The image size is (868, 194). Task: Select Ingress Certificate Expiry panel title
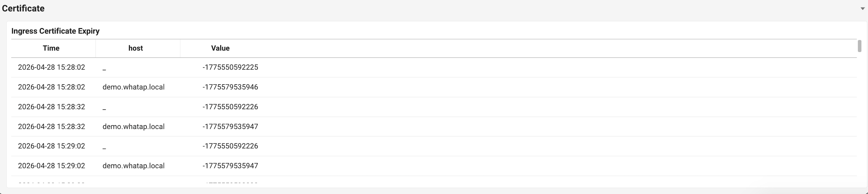(55, 31)
